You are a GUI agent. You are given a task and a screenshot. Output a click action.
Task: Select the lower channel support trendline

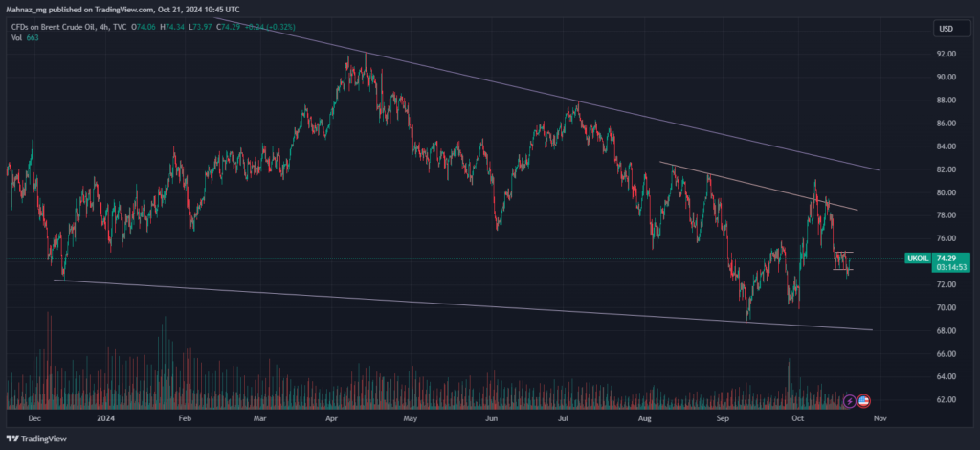[x=462, y=305]
